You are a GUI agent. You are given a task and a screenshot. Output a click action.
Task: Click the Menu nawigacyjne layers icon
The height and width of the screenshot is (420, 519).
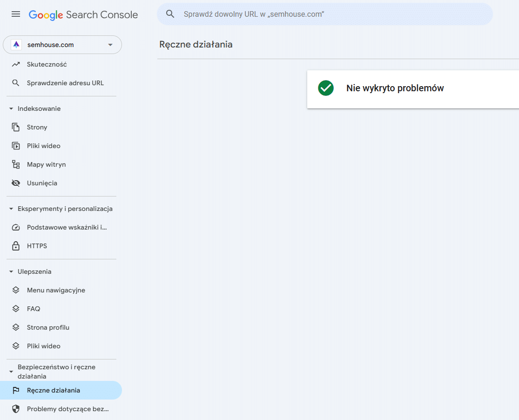coord(15,290)
